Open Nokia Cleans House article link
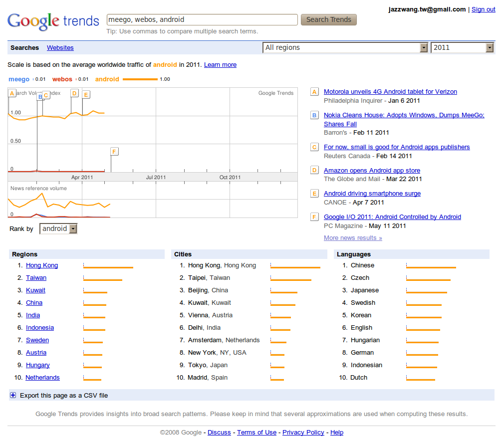This screenshot has width=503, height=448. [404, 119]
